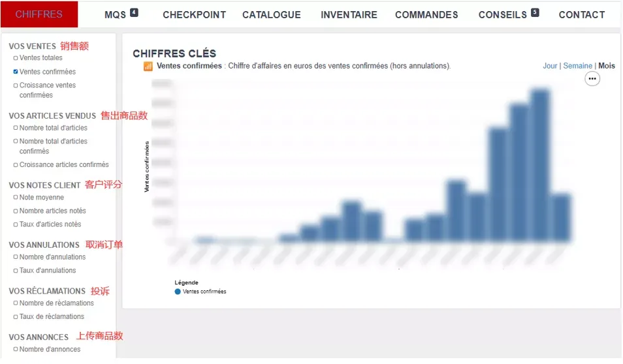Screen dimensions: 623x364
Task: Select the Ventes totales option
Action: [x=16, y=58]
